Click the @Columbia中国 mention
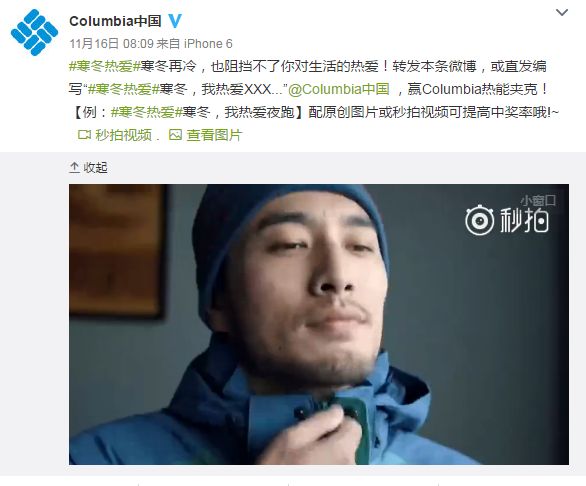The height and width of the screenshot is (486, 586). pyautogui.click(x=339, y=89)
